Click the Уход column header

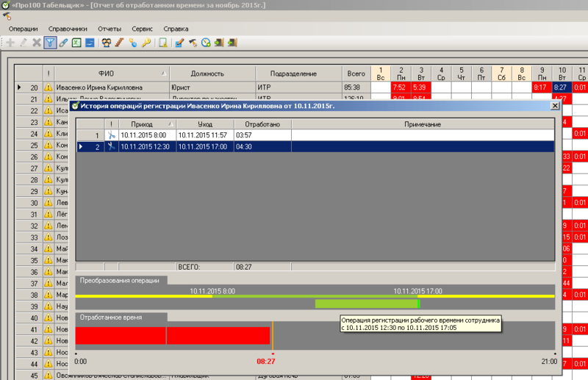click(205, 124)
